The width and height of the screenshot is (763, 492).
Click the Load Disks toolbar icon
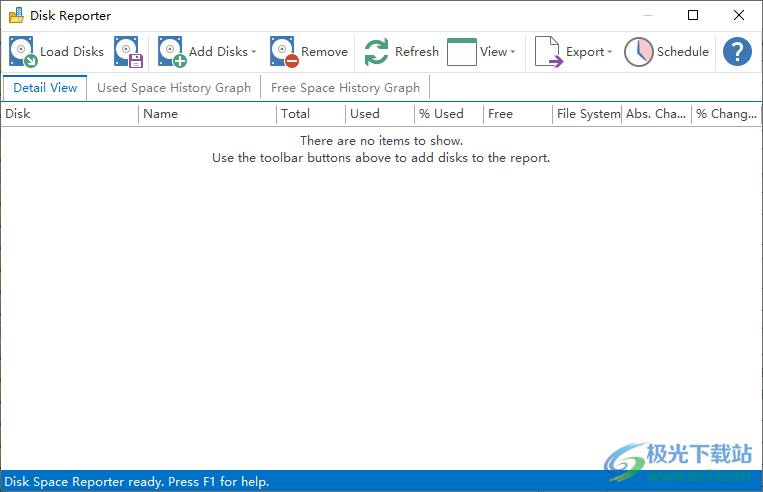tap(23, 52)
